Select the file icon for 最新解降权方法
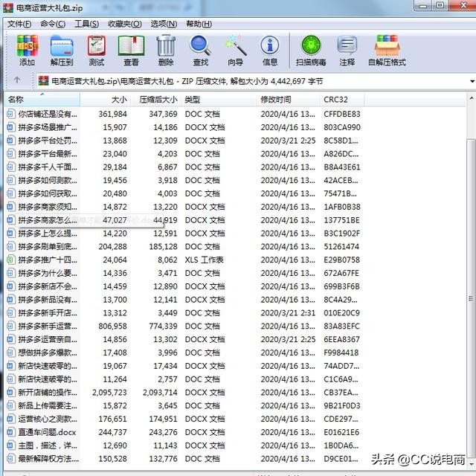476x476 pixels. tap(10, 458)
